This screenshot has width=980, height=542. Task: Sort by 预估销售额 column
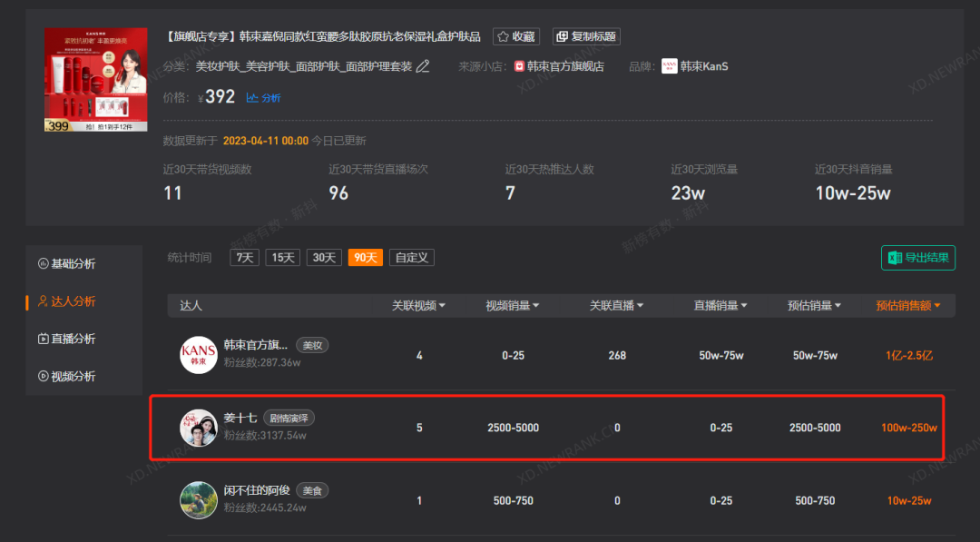[x=908, y=306]
